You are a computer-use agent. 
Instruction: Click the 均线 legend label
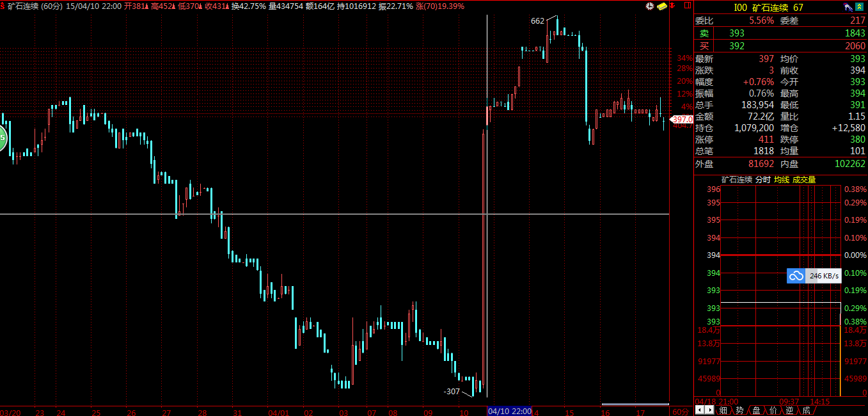tap(782, 180)
